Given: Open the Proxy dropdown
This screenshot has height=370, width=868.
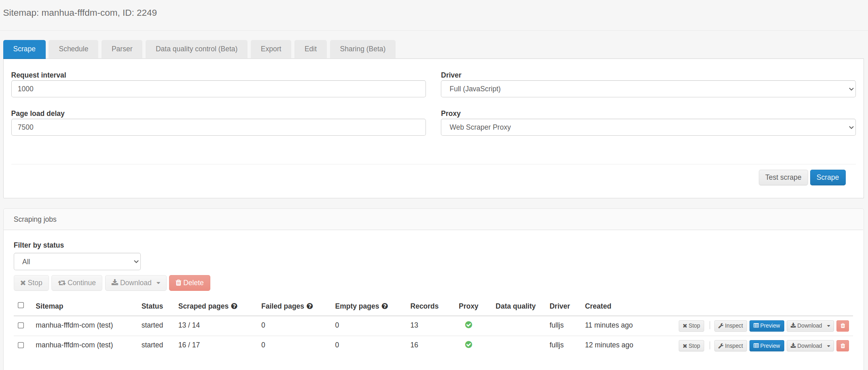Looking at the screenshot, I should (648, 127).
